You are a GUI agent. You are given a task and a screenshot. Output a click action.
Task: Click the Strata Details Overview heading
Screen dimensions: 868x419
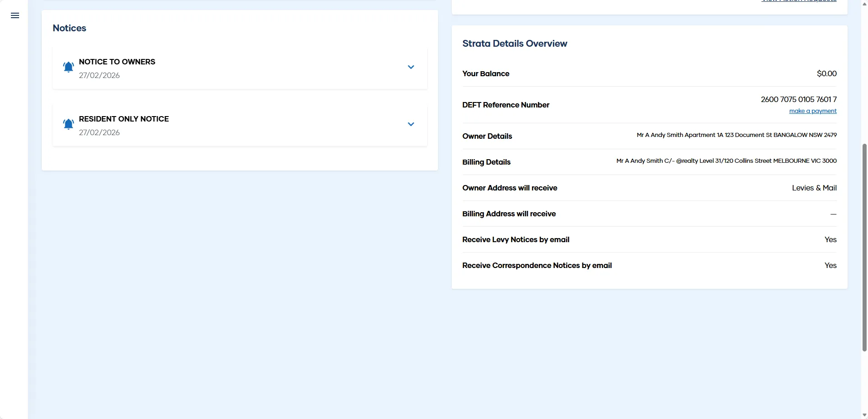(515, 44)
